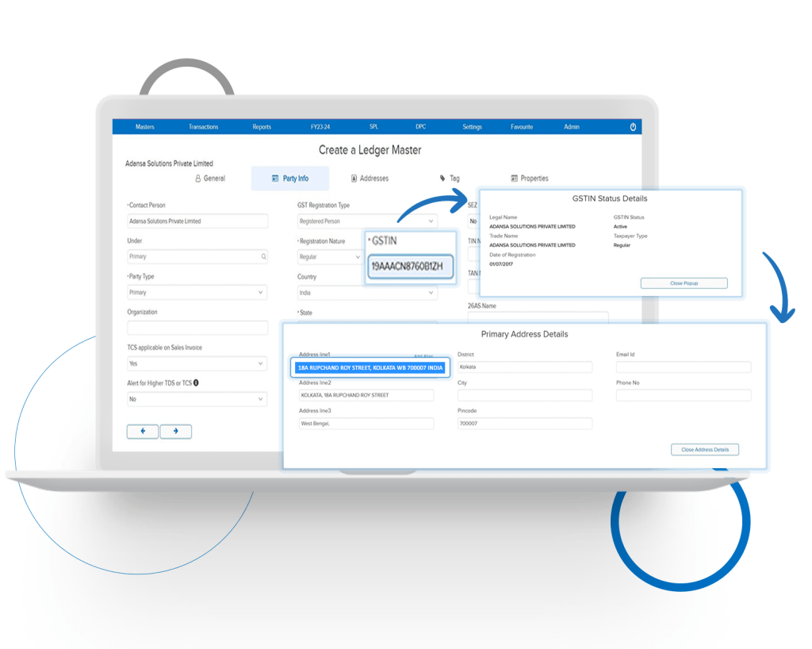Click the back arrow navigation icon
812x649 pixels.
pos(143,431)
